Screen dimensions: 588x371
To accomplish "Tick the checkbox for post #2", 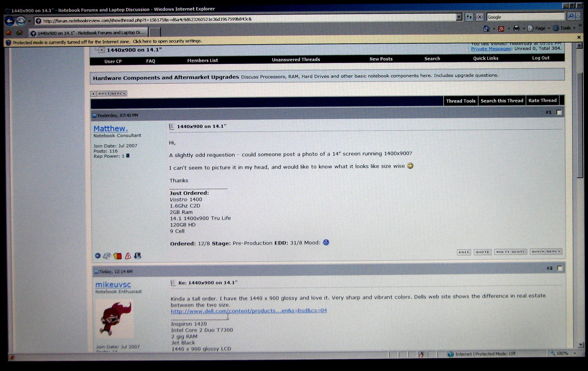I will point(560,269).
